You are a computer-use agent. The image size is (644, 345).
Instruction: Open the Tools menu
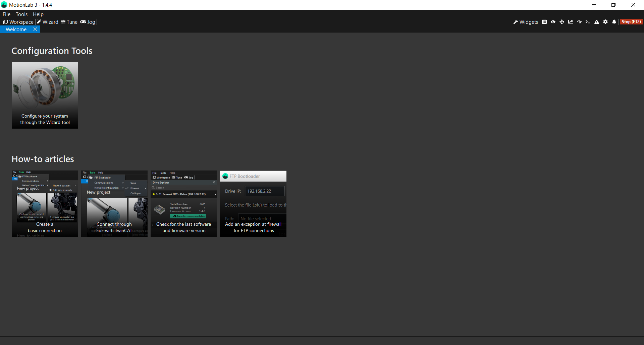tap(21, 14)
